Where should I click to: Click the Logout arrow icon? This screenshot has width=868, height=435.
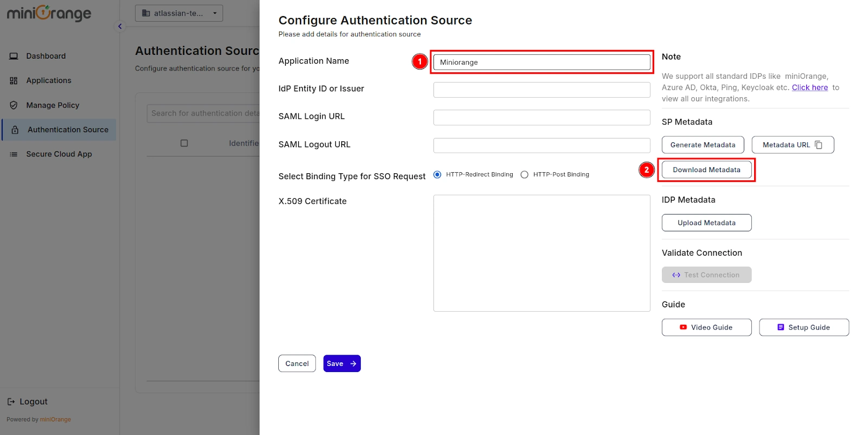[11, 402]
